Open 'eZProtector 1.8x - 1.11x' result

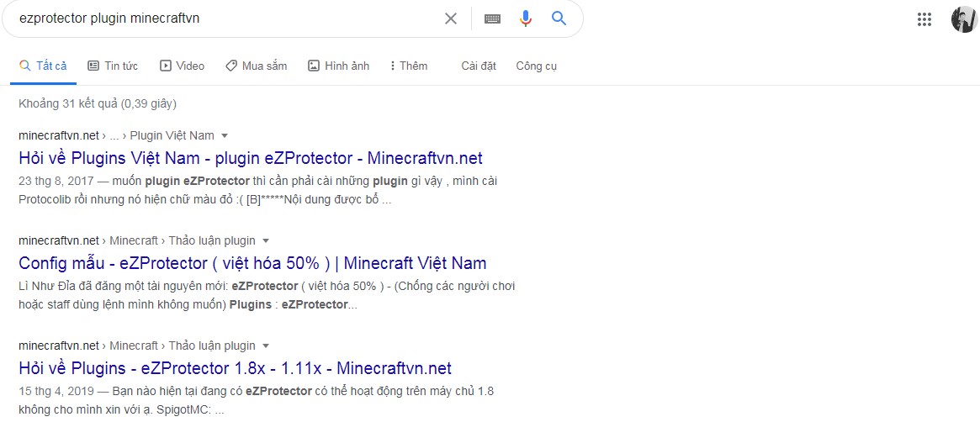235,368
